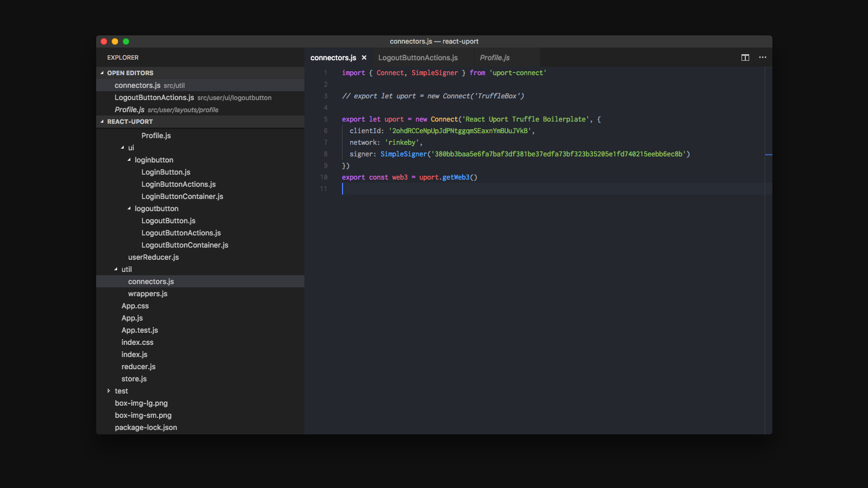Image resolution: width=868 pixels, height=488 pixels.
Task: Open userReducer.js from the explorer
Action: (x=153, y=257)
